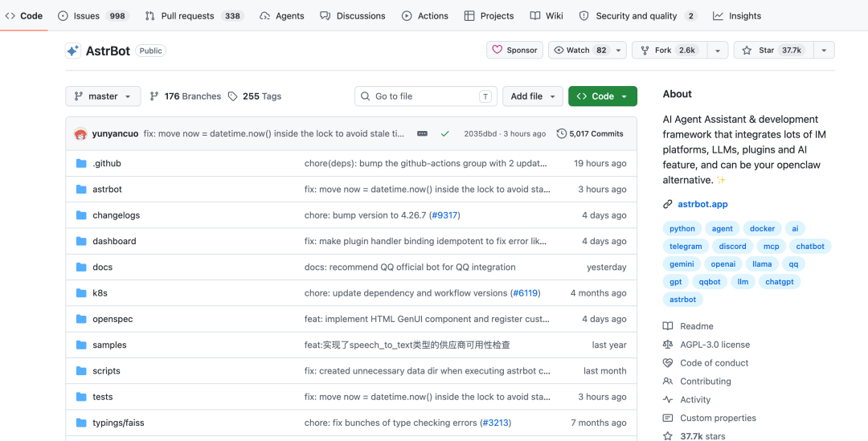The height and width of the screenshot is (441, 868).
Task: Select the telegram topic tag
Action: click(x=686, y=247)
